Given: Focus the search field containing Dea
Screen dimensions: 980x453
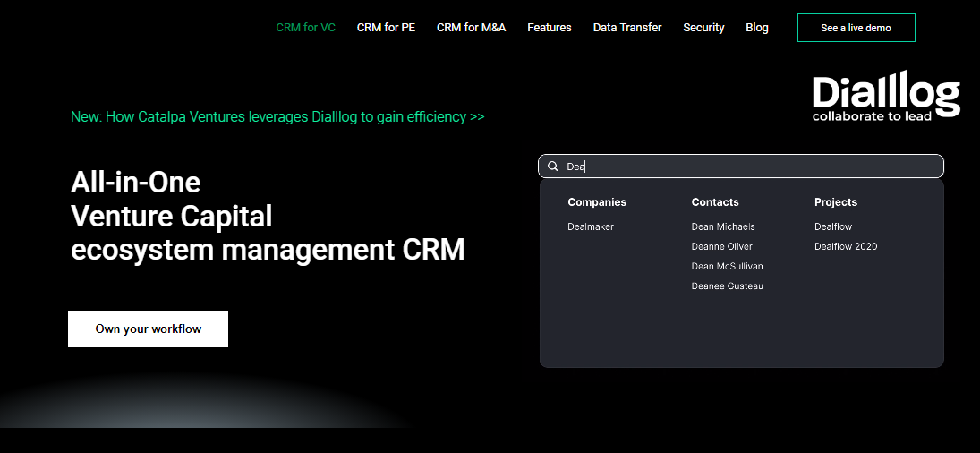Looking at the screenshot, I should click(x=741, y=167).
